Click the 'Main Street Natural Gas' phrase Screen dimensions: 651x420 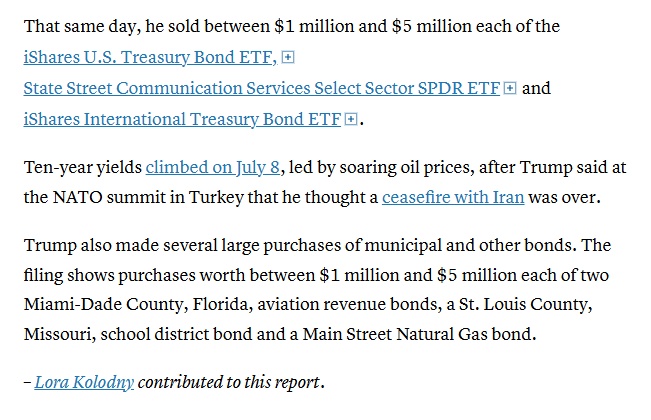(x=395, y=335)
